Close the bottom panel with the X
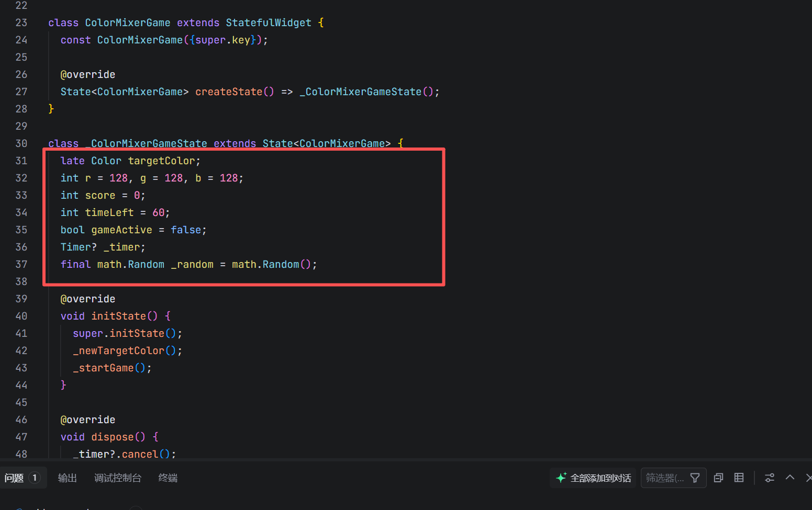Image resolution: width=812 pixels, height=510 pixels. (809, 478)
